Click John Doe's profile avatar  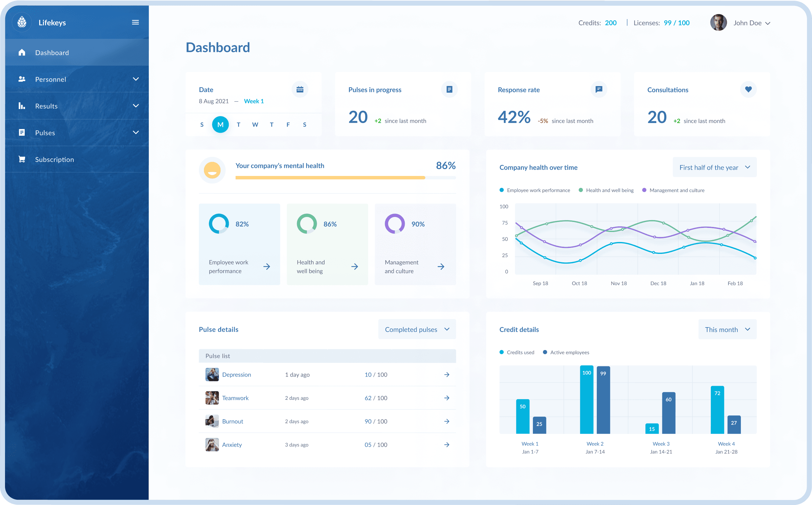coord(718,23)
